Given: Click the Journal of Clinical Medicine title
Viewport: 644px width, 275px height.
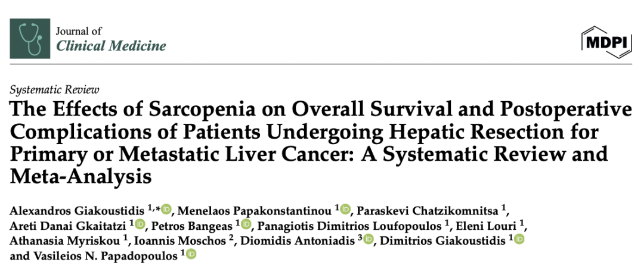Looking at the screenshot, I should pyautogui.click(x=111, y=39).
